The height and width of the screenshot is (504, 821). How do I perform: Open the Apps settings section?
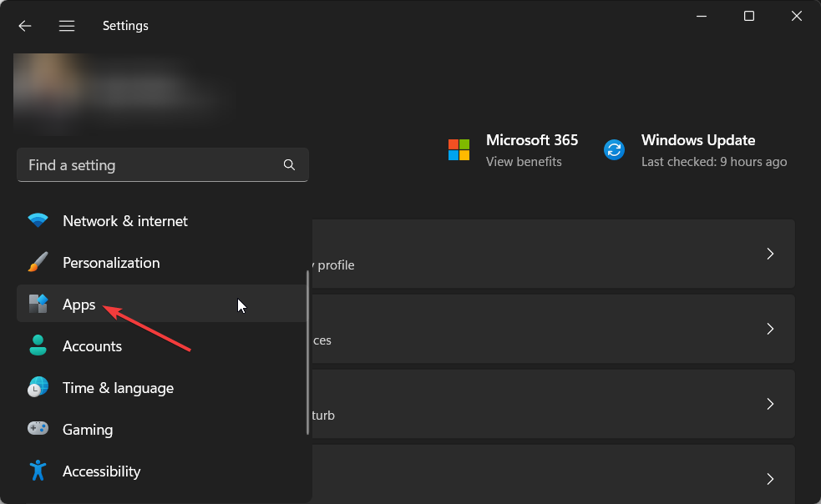79,305
